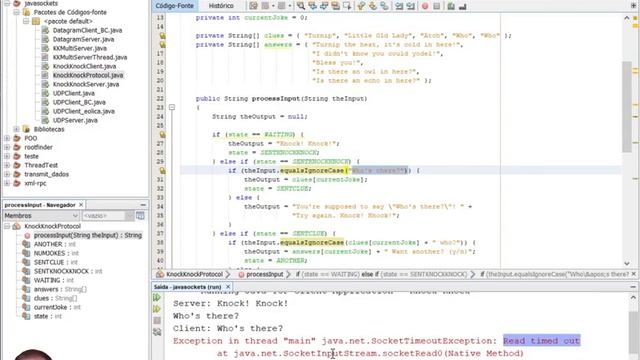Collapse the Pacotes de Códigos-fonte node
The width and height of the screenshot is (640, 360).
pos(17,12)
